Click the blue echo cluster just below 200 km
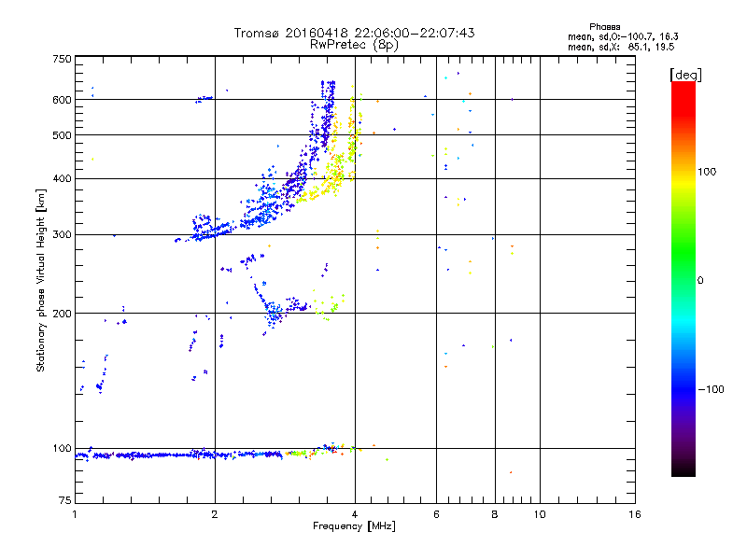 tap(274, 315)
